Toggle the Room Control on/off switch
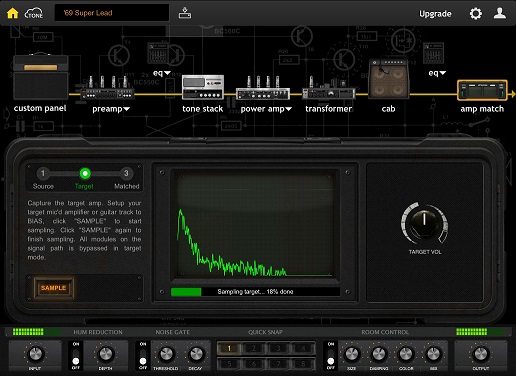The image size is (516, 376). click(x=331, y=356)
